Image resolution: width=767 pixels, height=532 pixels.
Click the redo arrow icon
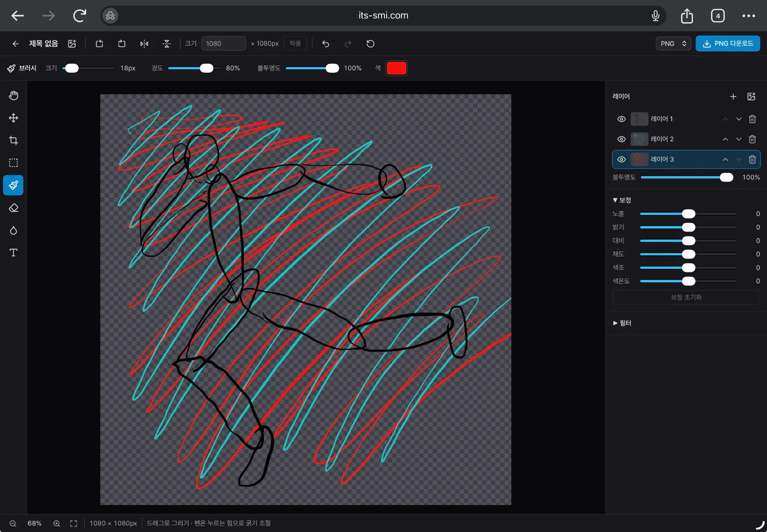tap(348, 44)
